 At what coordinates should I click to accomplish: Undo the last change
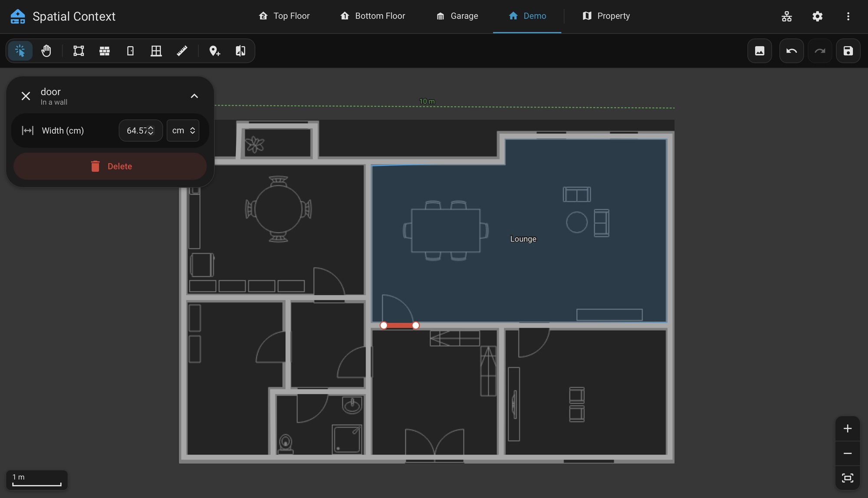(792, 51)
